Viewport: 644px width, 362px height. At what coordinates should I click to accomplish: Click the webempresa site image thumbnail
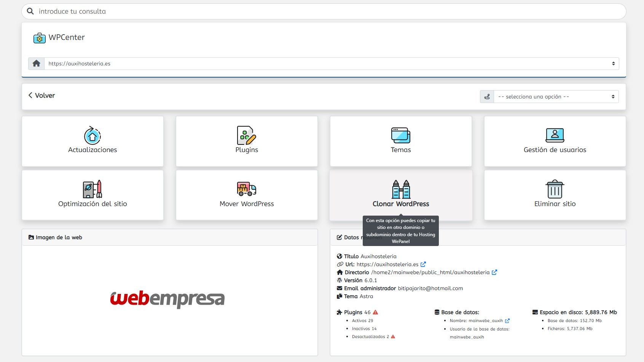point(167,299)
